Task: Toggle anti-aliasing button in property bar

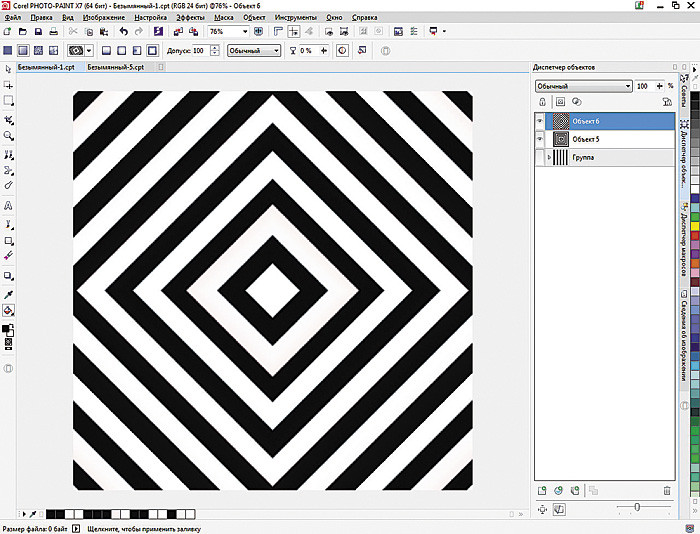Action: click(x=342, y=50)
